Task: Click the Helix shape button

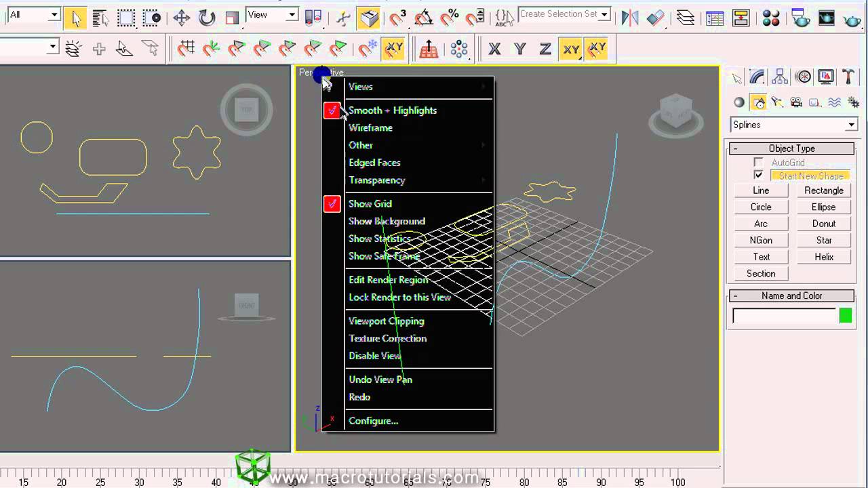Action: (x=824, y=257)
